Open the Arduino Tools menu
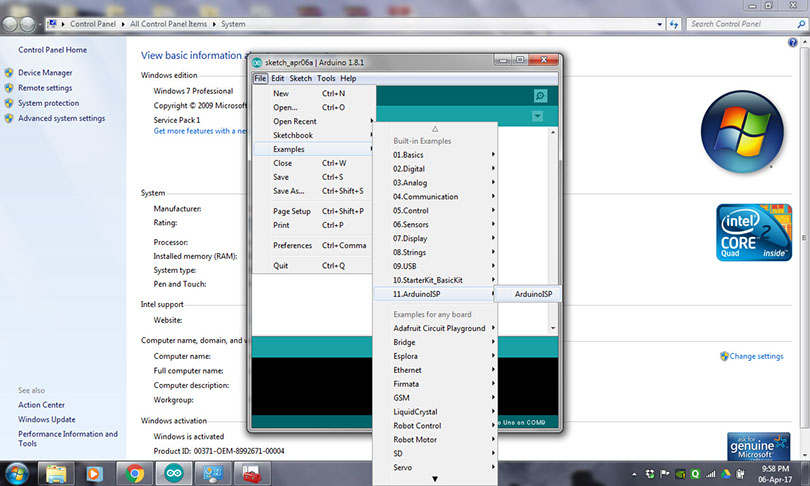This screenshot has height=486, width=810. pos(326,79)
